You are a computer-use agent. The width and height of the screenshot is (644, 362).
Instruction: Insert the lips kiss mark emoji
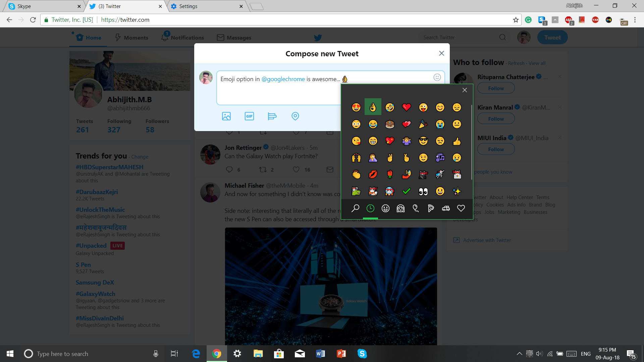click(373, 174)
